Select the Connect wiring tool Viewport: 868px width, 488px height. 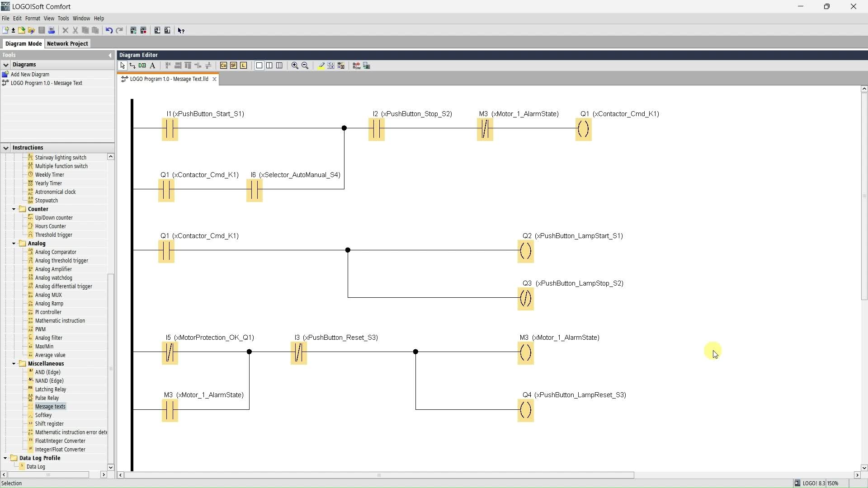coord(132,66)
